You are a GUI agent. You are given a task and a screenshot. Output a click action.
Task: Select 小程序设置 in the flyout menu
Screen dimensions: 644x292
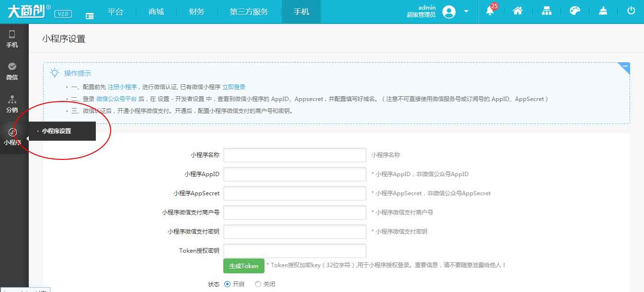point(57,131)
